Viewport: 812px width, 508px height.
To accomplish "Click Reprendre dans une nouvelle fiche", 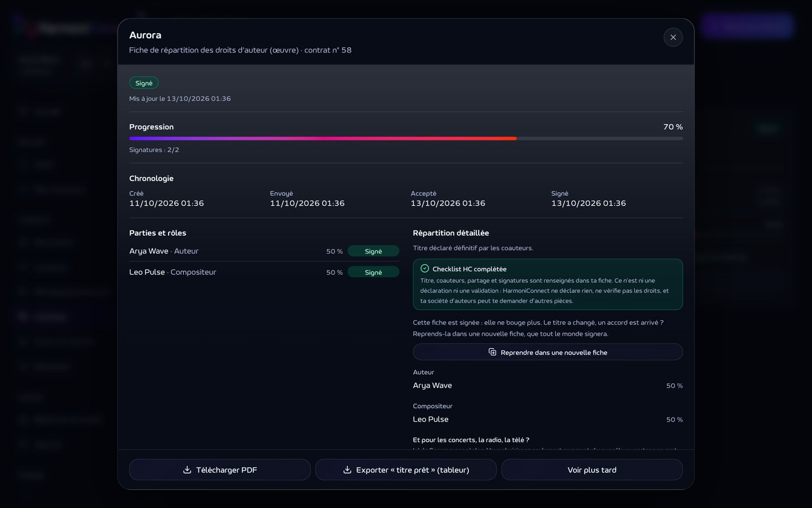I will tap(548, 352).
